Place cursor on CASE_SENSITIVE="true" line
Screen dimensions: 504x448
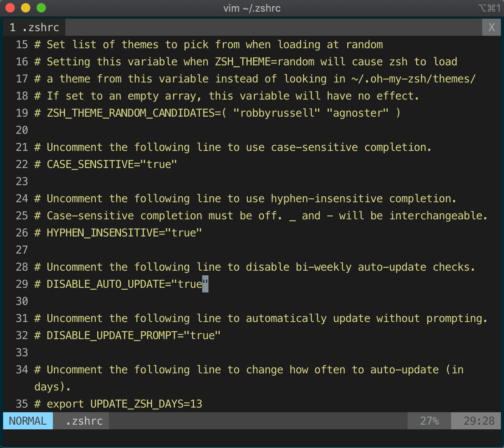[x=112, y=164]
